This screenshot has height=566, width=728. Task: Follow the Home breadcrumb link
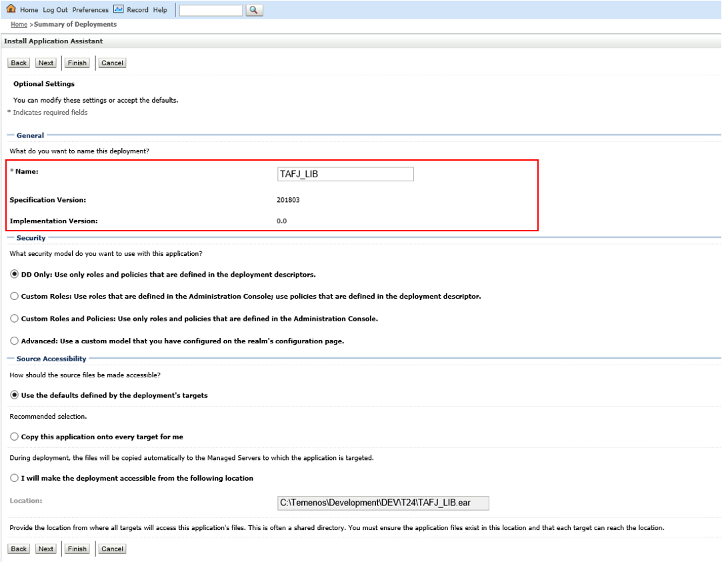(x=19, y=25)
